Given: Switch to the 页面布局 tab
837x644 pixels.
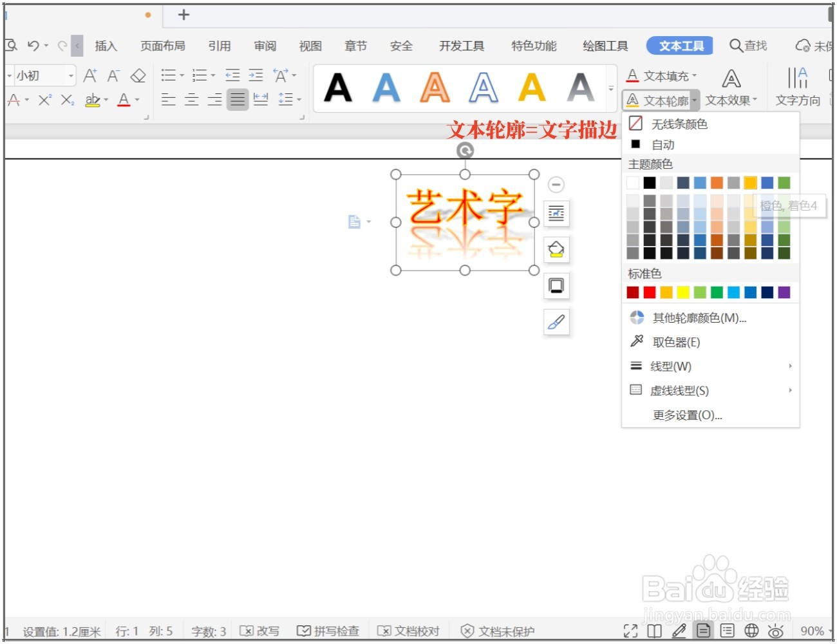Looking at the screenshot, I should 163,46.
